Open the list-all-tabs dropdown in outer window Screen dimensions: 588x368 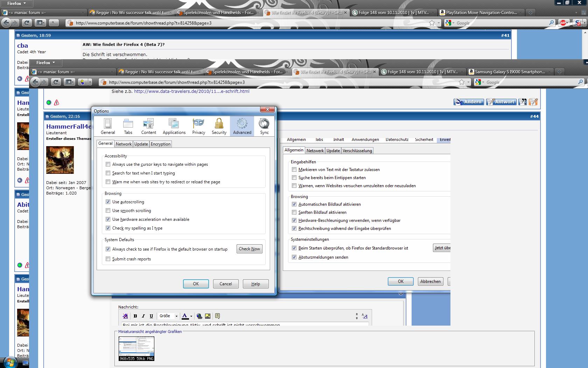pos(576,13)
